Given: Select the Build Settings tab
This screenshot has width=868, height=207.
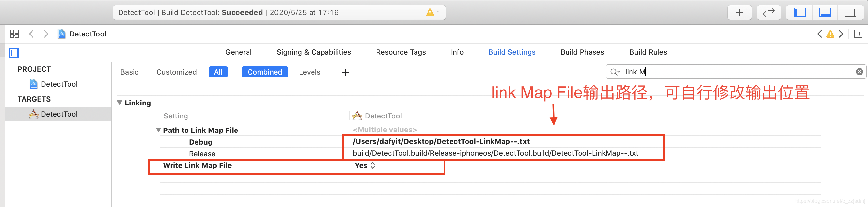Looking at the screenshot, I should (512, 52).
